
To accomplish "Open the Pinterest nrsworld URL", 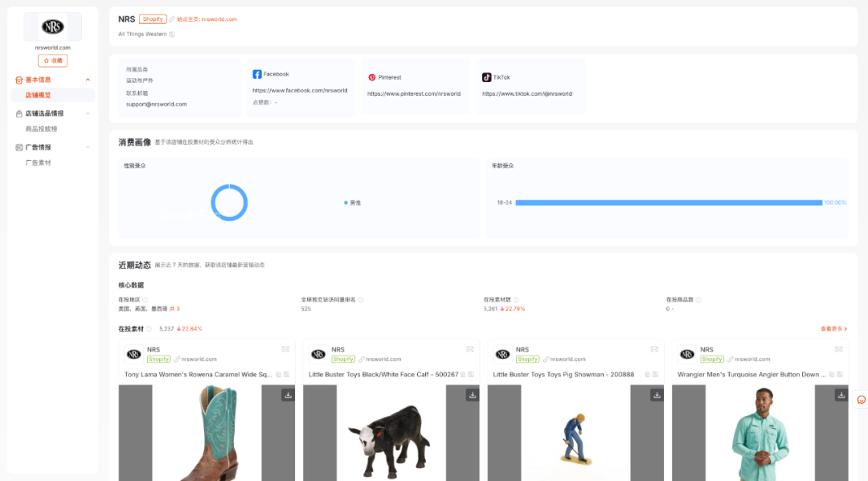I will (x=414, y=93).
